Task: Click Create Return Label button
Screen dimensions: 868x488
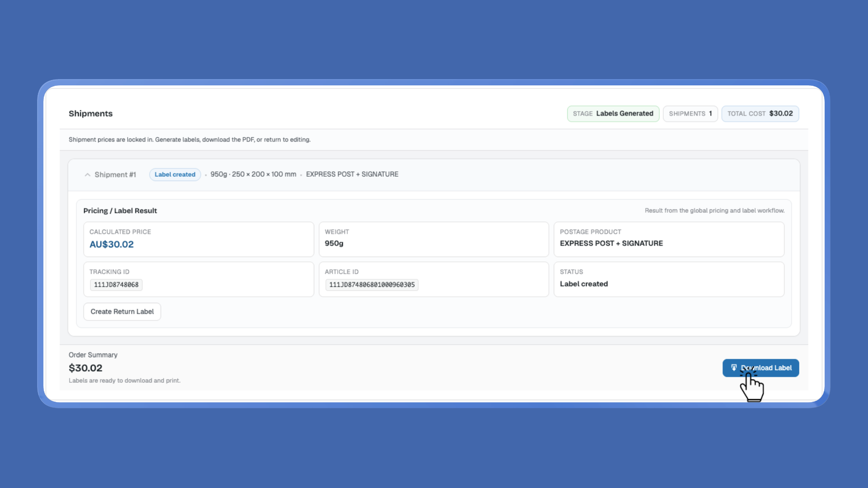Action: [x=122, y=311]
